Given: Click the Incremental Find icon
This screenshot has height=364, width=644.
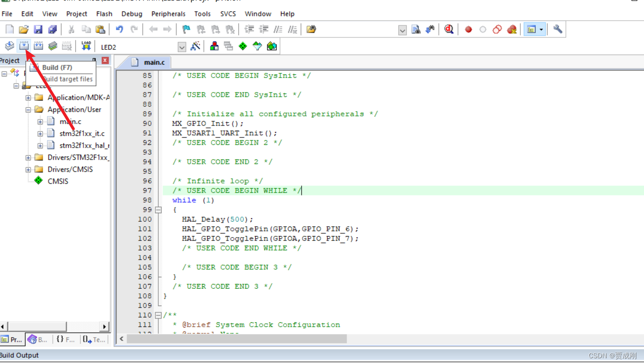Looking at the screenshot, I should (430, 29).
